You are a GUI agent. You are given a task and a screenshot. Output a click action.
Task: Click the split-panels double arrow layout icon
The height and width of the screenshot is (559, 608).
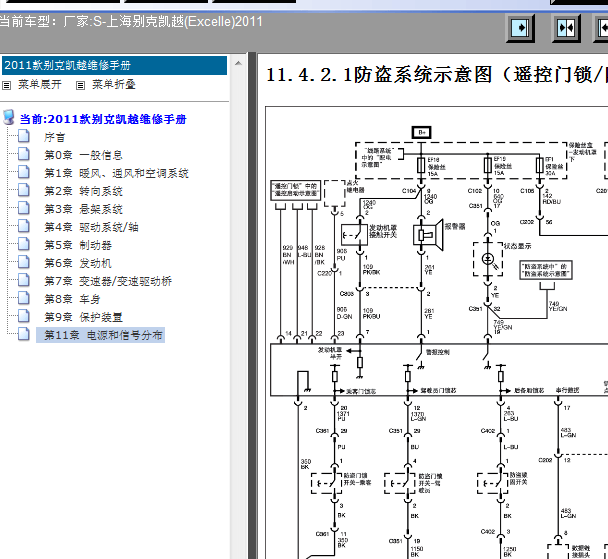[566, 28]
